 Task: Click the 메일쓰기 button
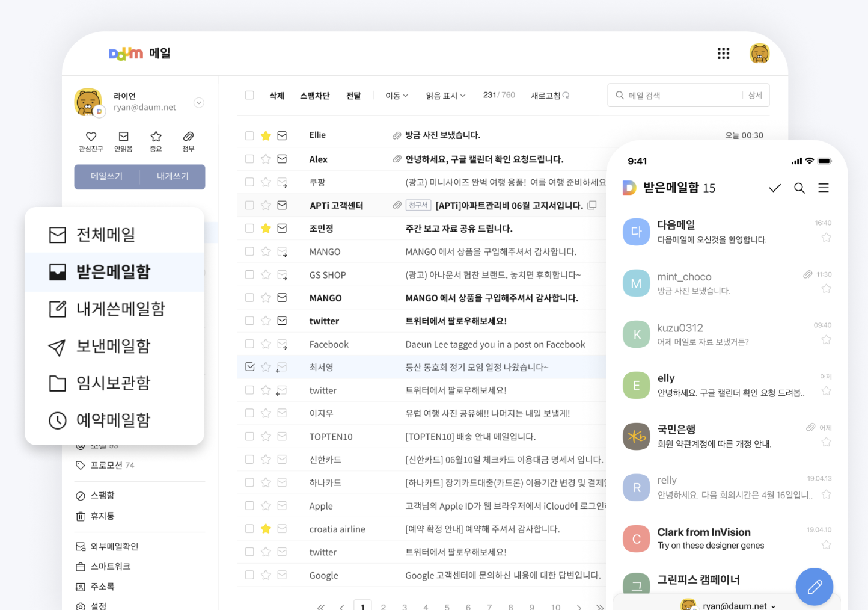[x=106, y=176]
